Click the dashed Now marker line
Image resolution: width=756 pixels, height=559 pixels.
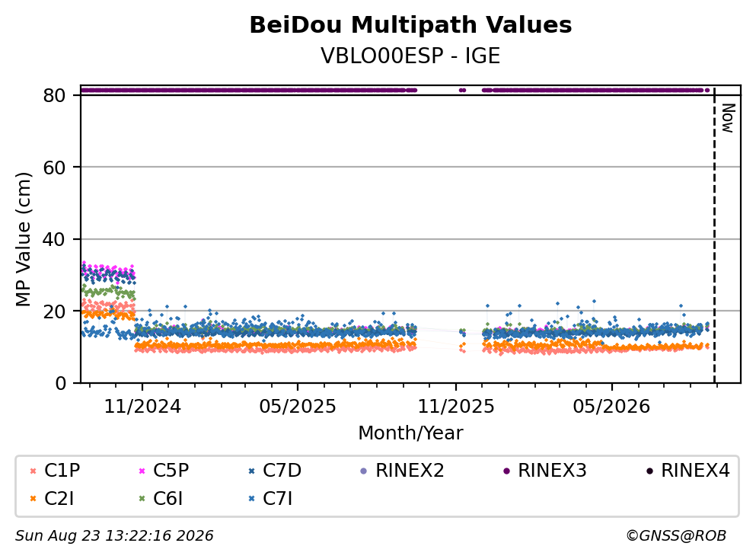pos(714,235)
